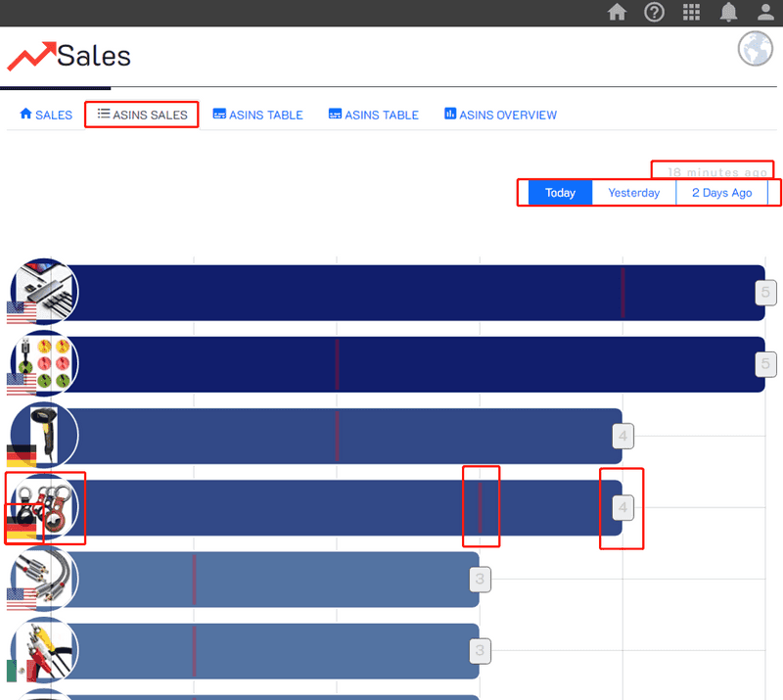The width and height of the screenshot is (783, 700).
Task: Click the home icon in top bar
Action: coord(617,13)
